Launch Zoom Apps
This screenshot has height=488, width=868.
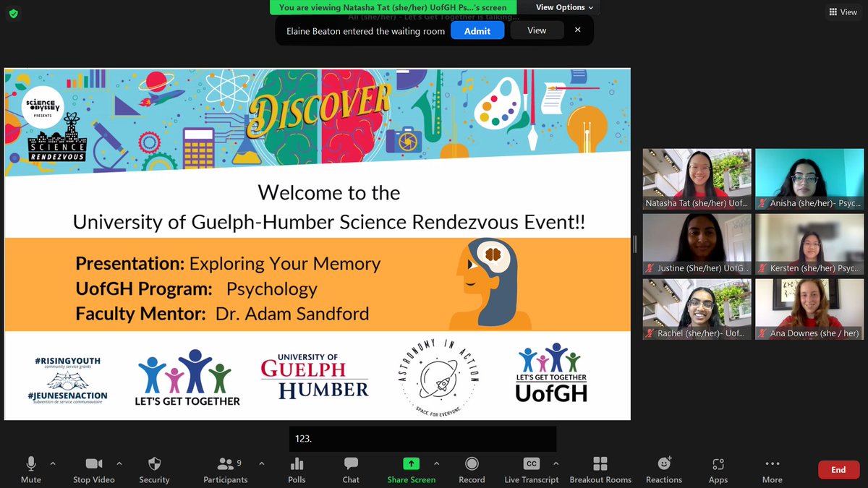[718, 469]
